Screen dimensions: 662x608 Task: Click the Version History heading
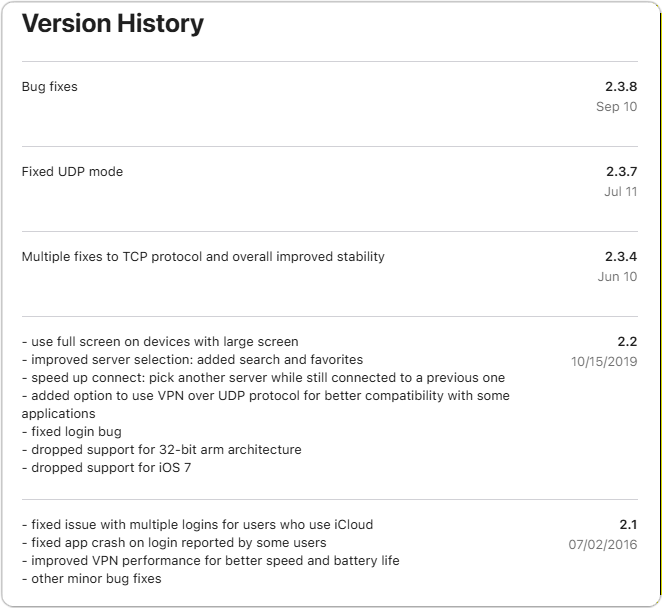(113, 24)
